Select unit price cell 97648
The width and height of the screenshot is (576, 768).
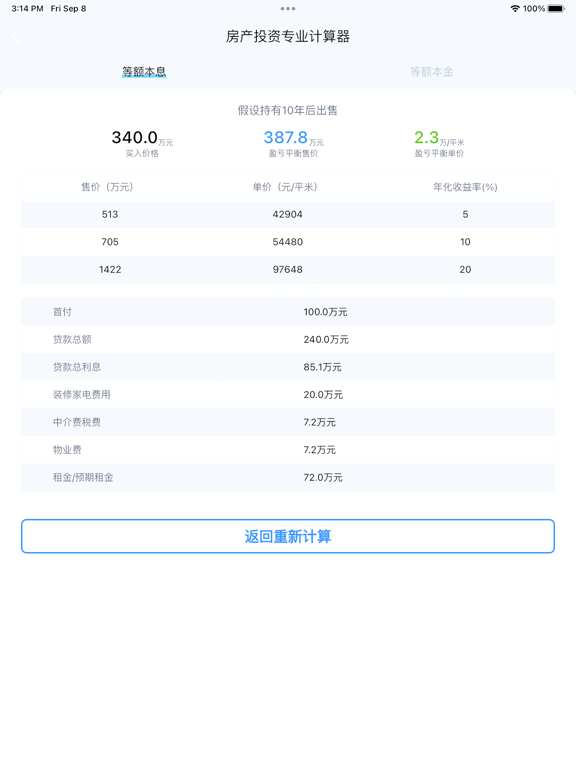[288, 269]
